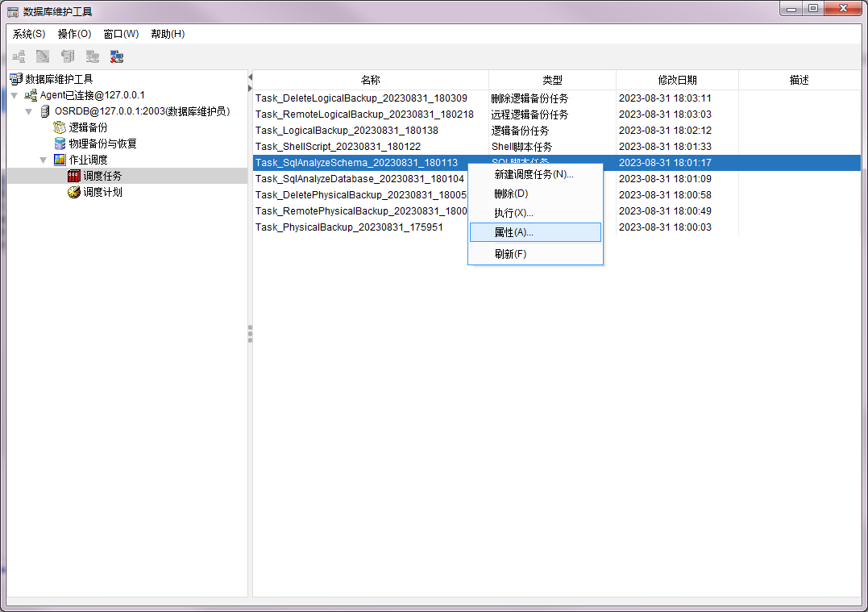Choose 执行(X)... from the context menu
Image resolution: width=868 pixels, height=612 pixels.
pos(513,213)
